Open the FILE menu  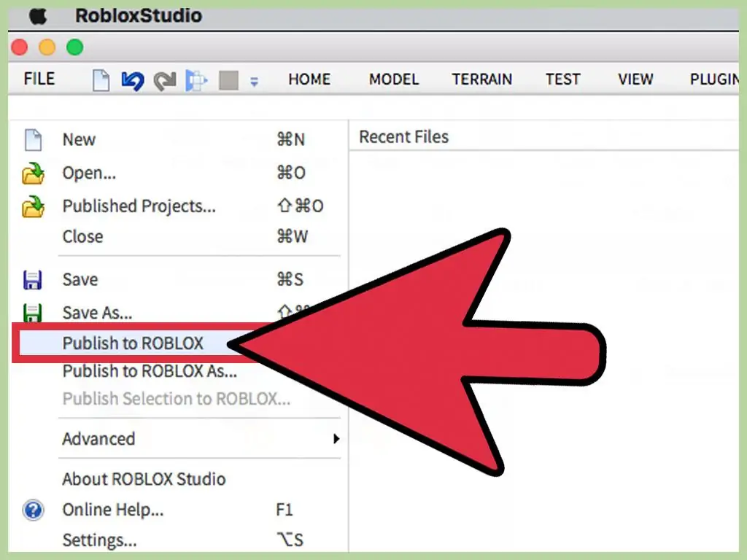pyautogui.click(x=39, y=79)
